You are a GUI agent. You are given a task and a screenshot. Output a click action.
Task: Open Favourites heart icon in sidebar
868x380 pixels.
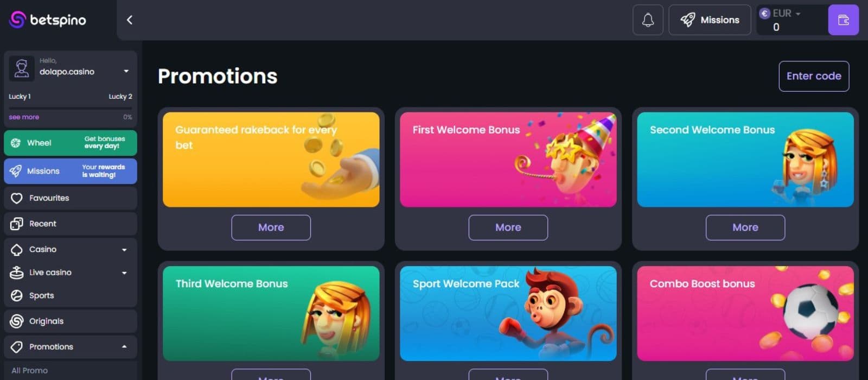pyautogui.click(x=17, y=198)
